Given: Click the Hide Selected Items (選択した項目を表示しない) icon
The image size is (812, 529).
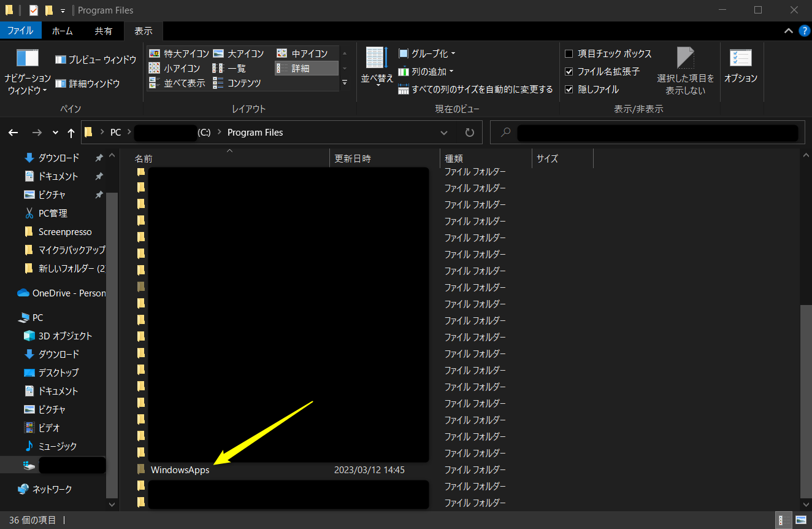Looking at the screenshot, I should click(685, 60).
